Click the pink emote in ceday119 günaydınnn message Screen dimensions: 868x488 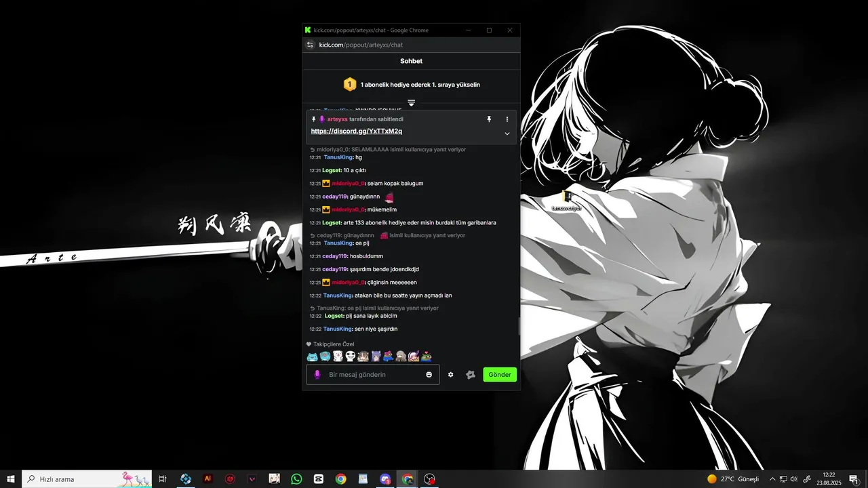tap(389, 197)
